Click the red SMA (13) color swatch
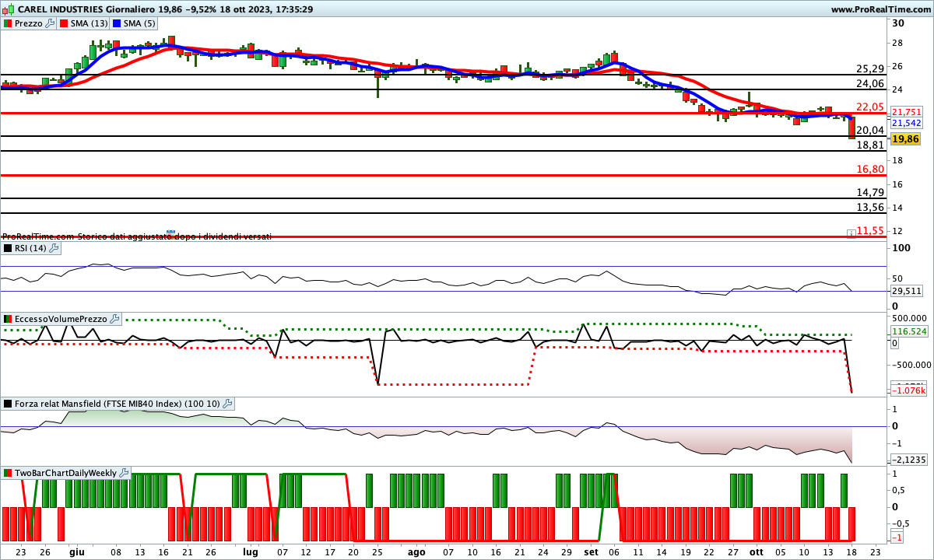Screen dimensions: 934x560 pos(64,23)
